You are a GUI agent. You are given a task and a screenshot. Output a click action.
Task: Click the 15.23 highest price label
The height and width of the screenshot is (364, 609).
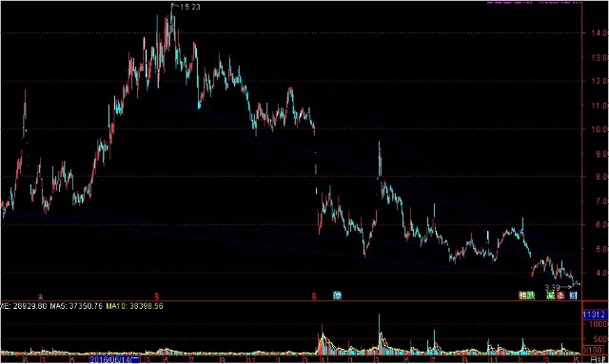click(x=190, y=7)
